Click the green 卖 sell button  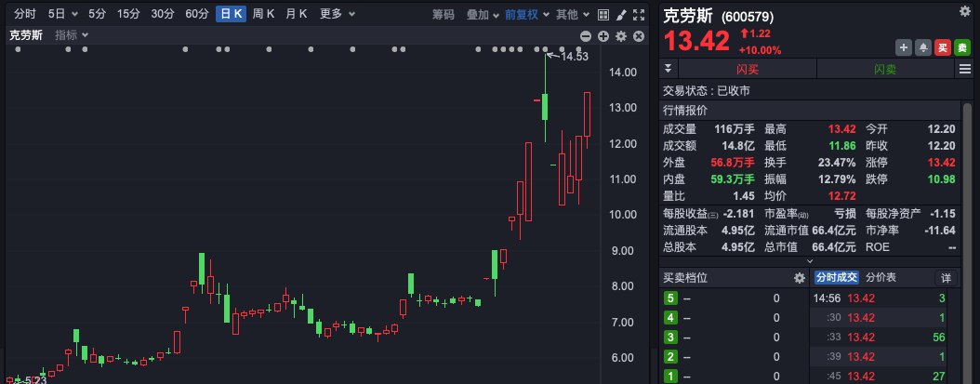[x=962, y=46]
